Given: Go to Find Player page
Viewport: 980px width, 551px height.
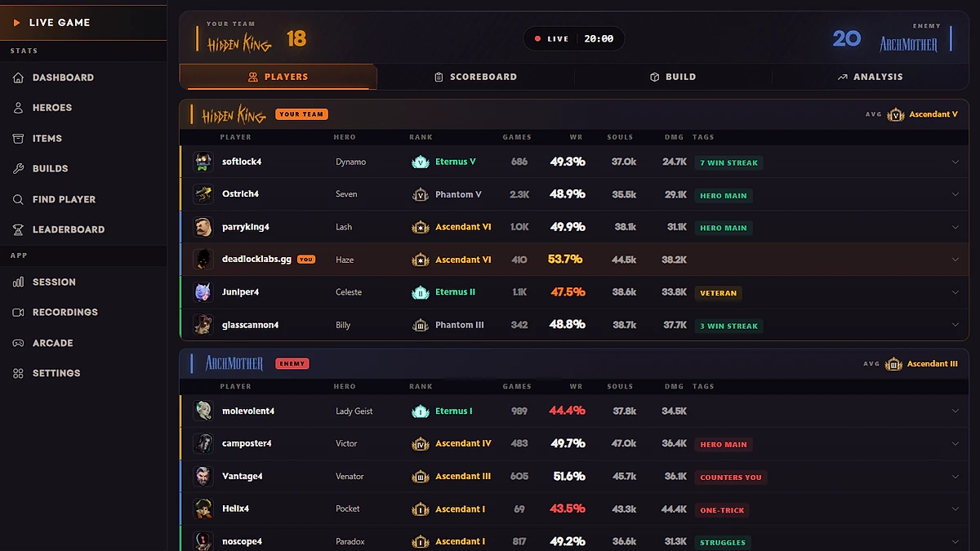Looking at the screenshot, I should point(83,199).
